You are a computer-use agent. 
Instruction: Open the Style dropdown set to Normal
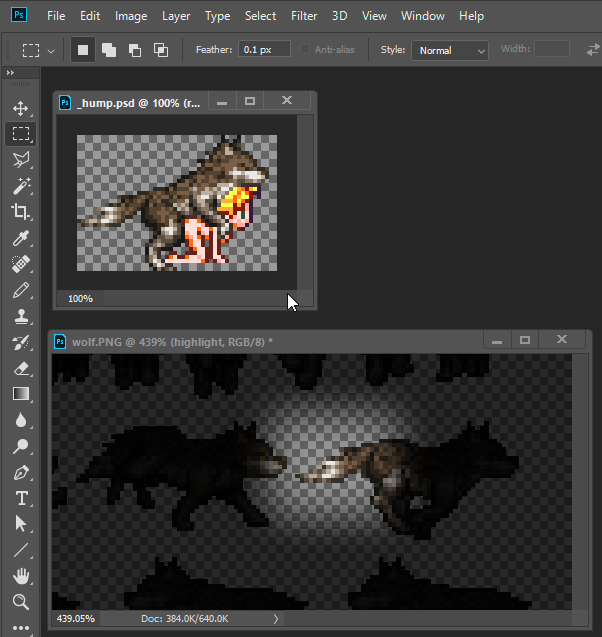pyautogui.click(x=452, y=50)
